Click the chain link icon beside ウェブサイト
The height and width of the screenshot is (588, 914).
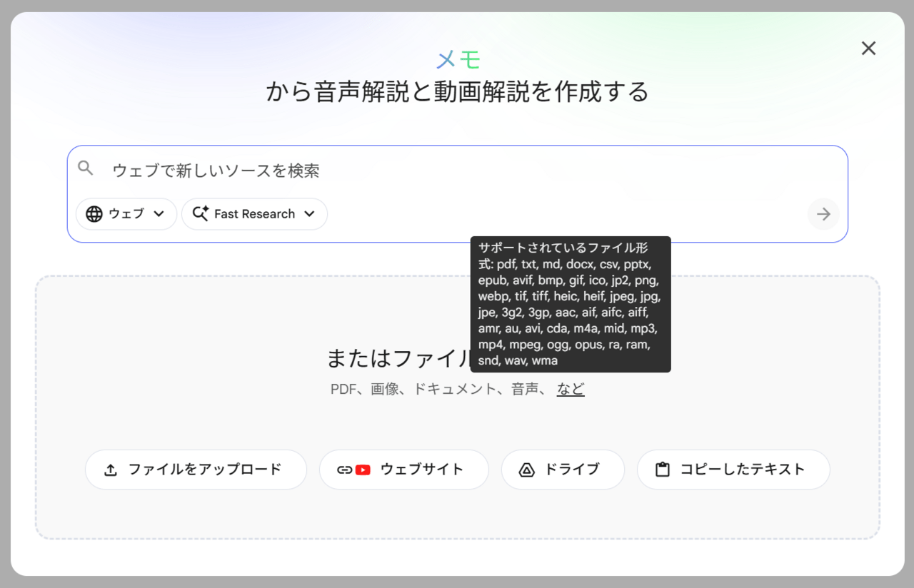pyautogui.click(x=345, y=470)
